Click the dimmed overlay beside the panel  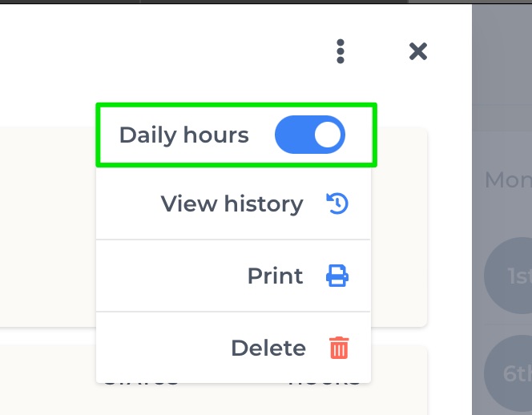(x=502, y=68)
